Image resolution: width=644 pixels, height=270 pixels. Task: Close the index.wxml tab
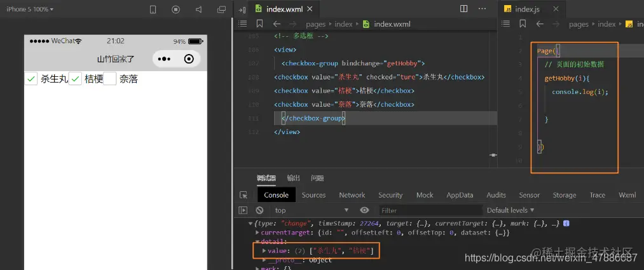[310, 9]
